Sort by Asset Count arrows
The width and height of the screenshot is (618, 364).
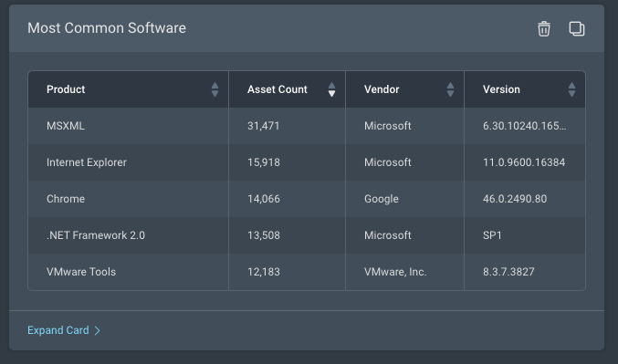click(x=331, y=89)
